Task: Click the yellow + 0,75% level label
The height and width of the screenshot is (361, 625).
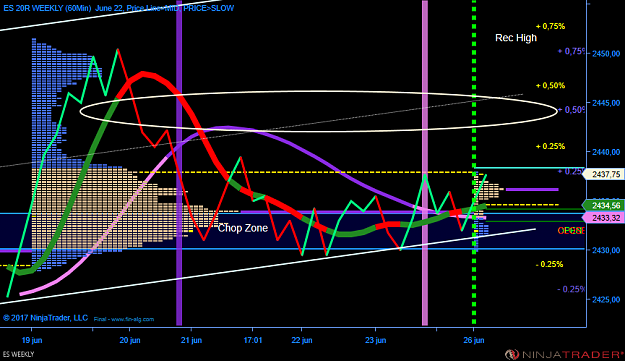Action: click(x=550, y=26)
